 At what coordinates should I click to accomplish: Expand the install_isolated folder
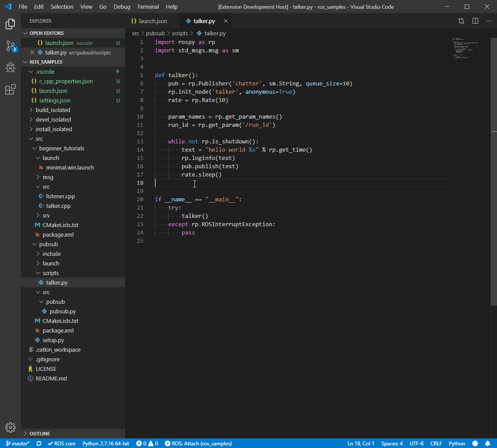[73, 129]
